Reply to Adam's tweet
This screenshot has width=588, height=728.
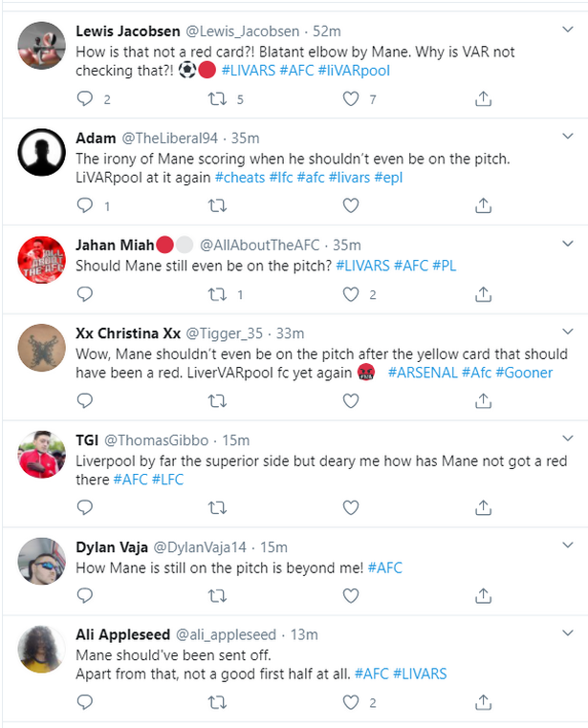[x=85, y=205]
